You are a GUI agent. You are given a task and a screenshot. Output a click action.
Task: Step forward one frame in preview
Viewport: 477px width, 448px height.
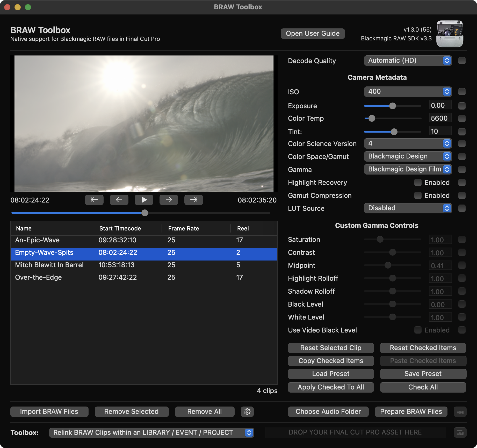[169, 200]
